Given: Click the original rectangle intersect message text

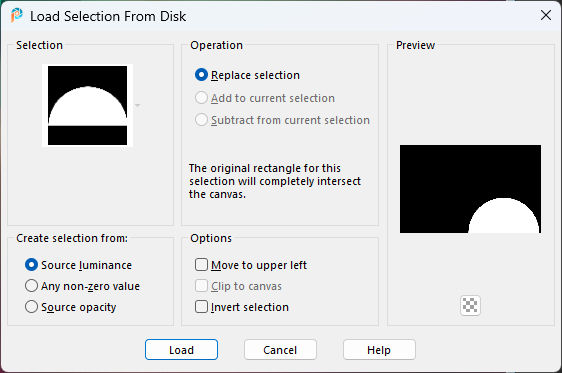Looking at the screenshot, I should click(x=275, y=181).
